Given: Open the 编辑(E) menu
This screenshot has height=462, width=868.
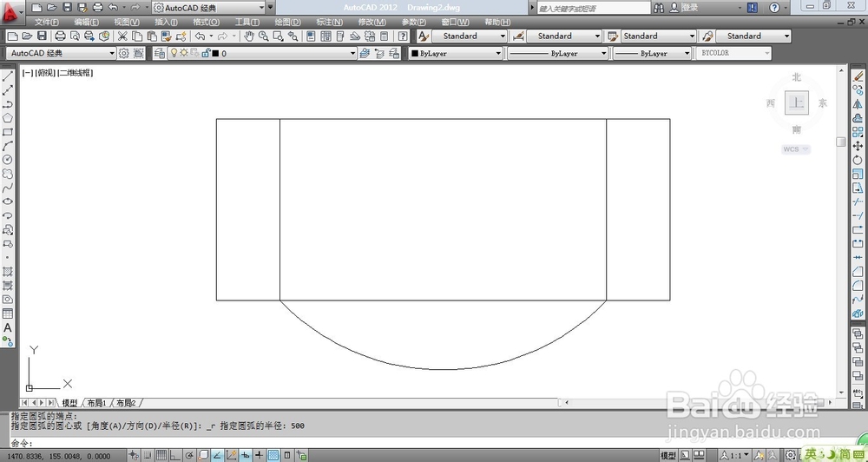Looking at the screenshot, I should (x=86, y=23).
